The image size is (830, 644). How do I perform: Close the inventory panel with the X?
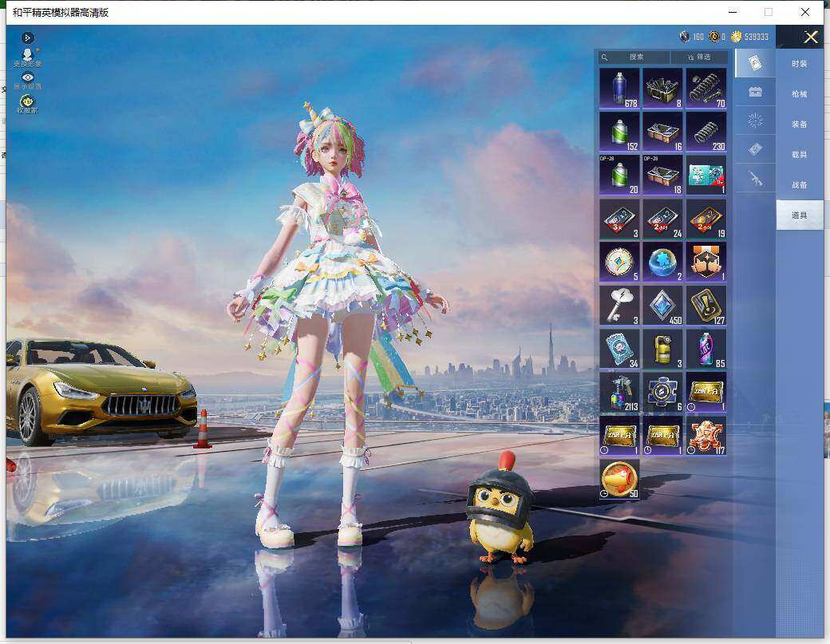(x=811, y=37)
